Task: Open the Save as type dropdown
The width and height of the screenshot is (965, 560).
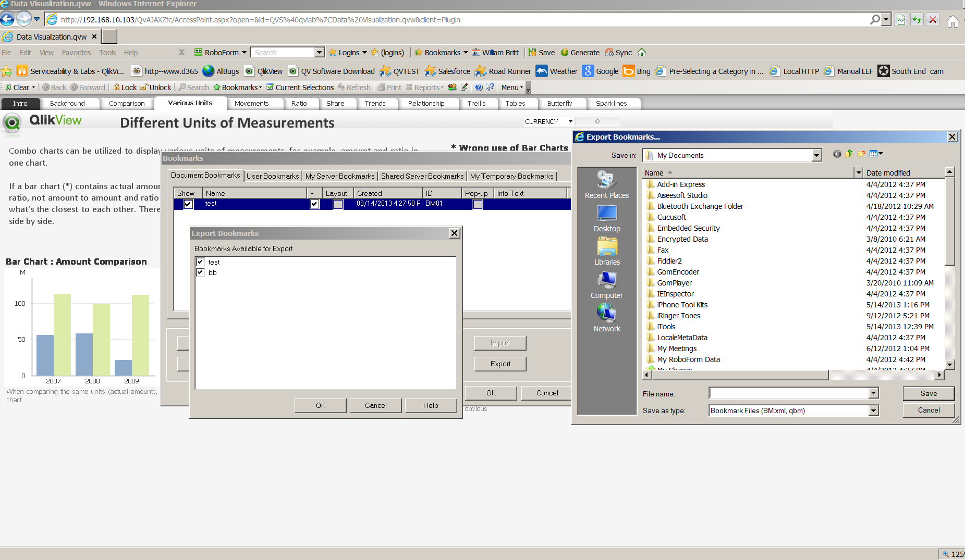Action: coord(873,410)
